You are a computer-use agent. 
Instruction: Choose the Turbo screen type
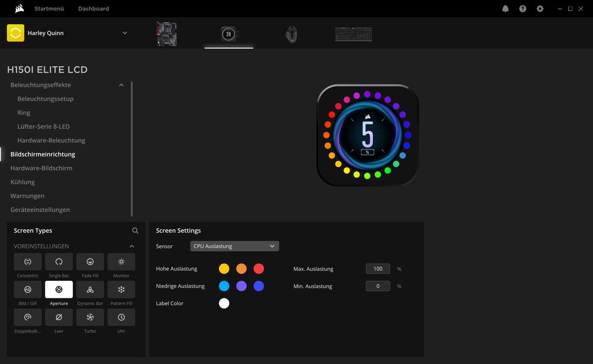(x=90, y=317)
